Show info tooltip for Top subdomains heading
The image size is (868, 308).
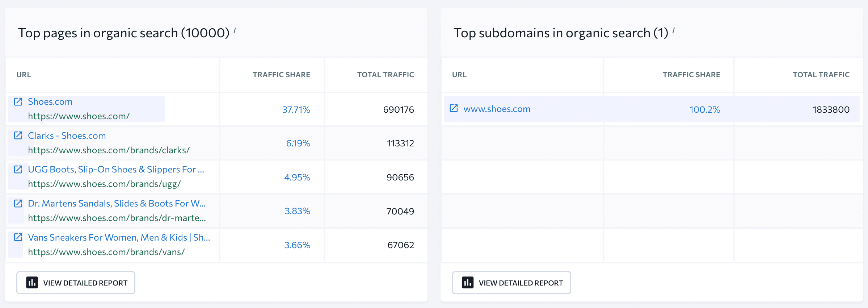(x=673, y=30)
